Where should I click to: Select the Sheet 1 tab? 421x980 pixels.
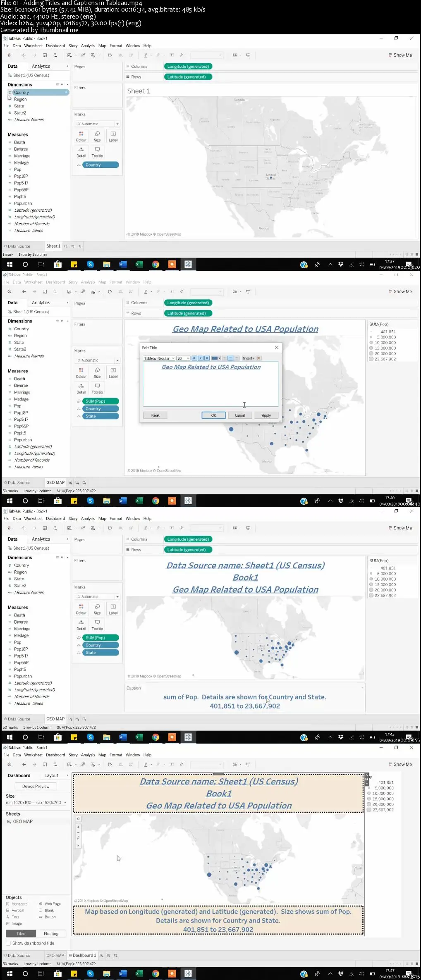(x=53, y=246)
